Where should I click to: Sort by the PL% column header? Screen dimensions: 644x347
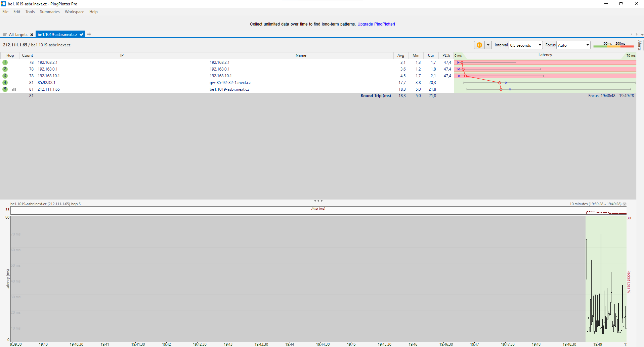pos(446,55)
